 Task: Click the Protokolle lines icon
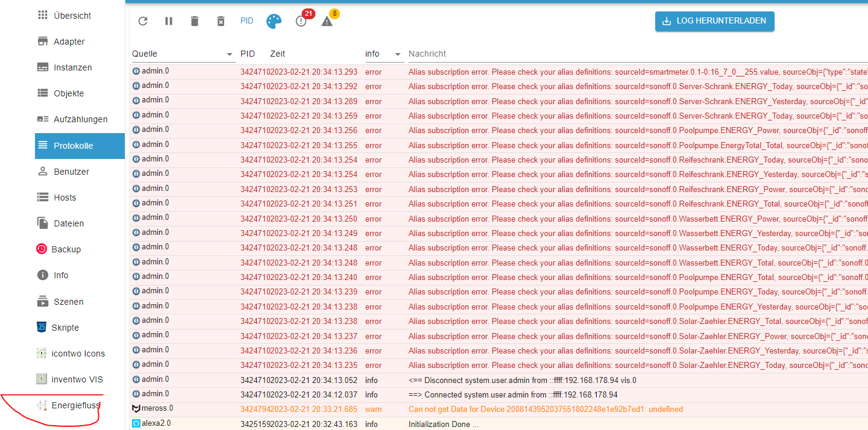pos(43,145)
